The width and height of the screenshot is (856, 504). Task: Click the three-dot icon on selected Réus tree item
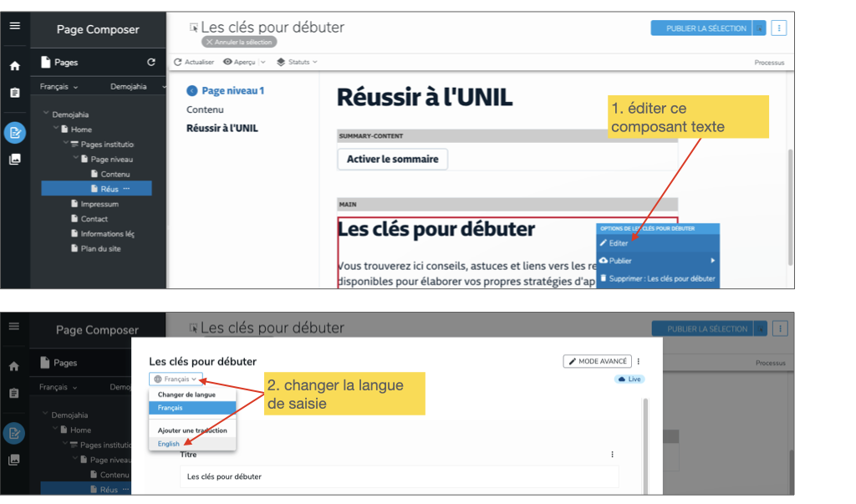point(127,189)
